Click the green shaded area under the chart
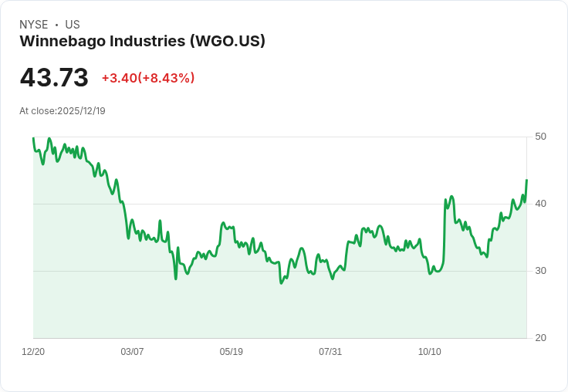 (279, 312)
